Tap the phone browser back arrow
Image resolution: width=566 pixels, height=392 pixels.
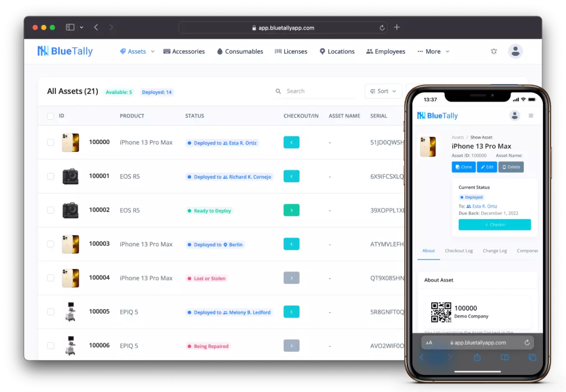pos(421,357)
